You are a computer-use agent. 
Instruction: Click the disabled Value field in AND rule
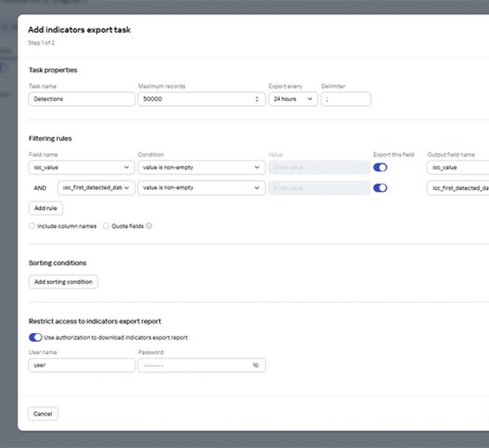click(319, 188)
